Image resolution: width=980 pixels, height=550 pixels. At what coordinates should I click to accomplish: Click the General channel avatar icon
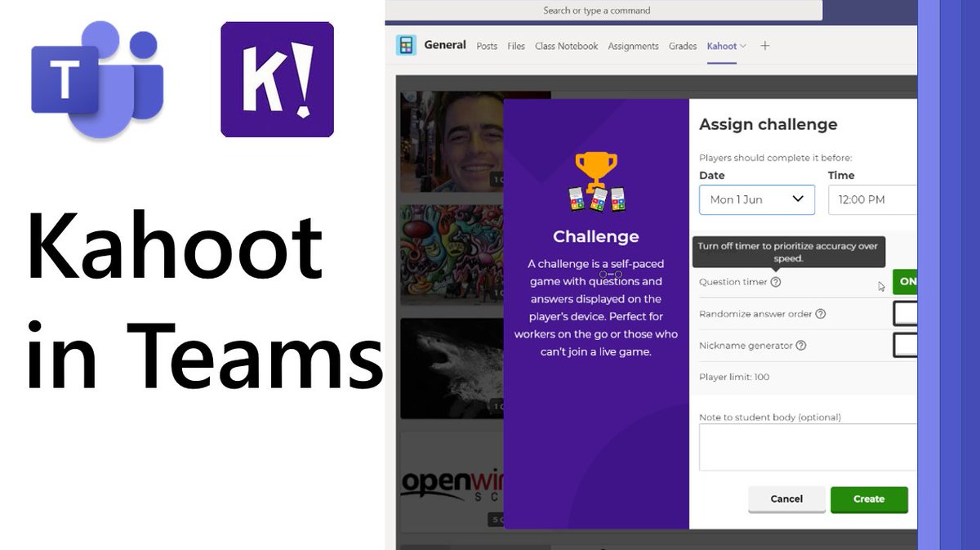pos(406,45)
